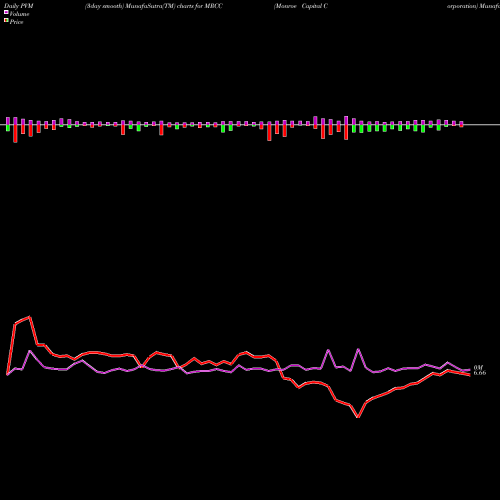Image resolution: width=500 pixels, height=500 pixels.
Task: Click the 6.66 price value label
Action: (x=480, y=373)
